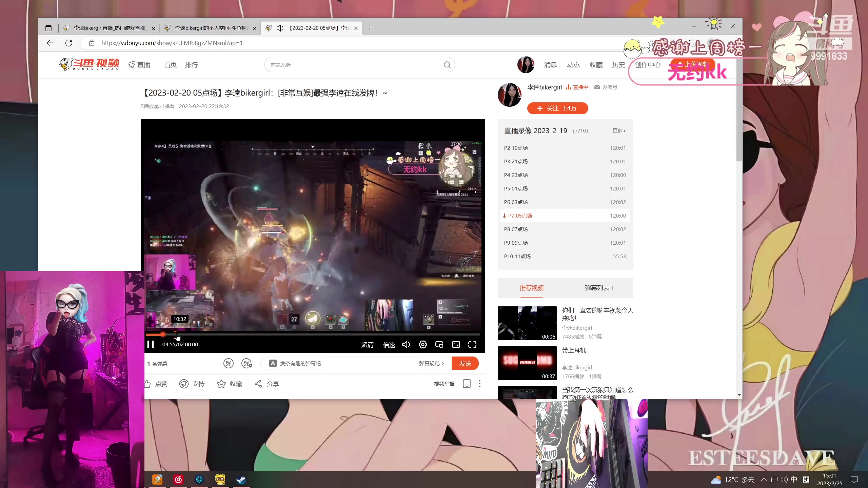Play episode P4 23点场
The width and height of the screenshot is (868, 488).
point(565,175)
